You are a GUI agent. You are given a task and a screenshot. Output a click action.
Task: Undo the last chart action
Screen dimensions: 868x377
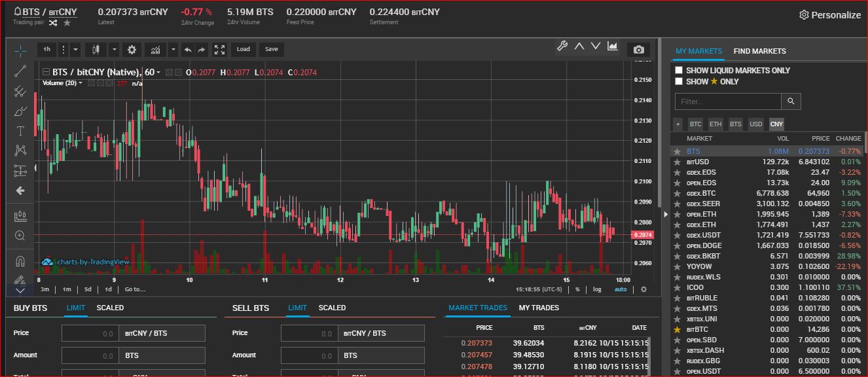[188, 49]
